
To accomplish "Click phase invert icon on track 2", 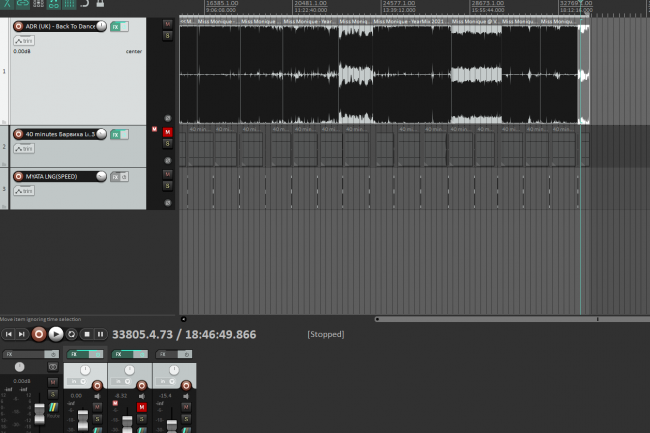I will point(167,160).
